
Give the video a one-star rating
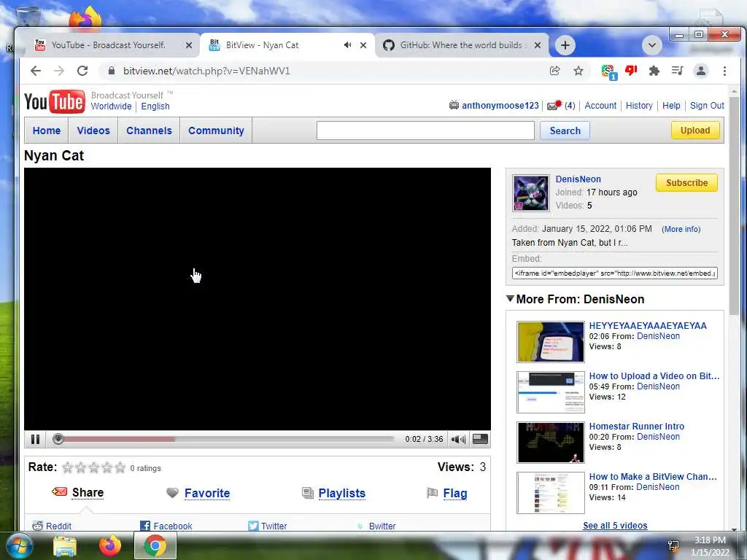coord(68,467)
